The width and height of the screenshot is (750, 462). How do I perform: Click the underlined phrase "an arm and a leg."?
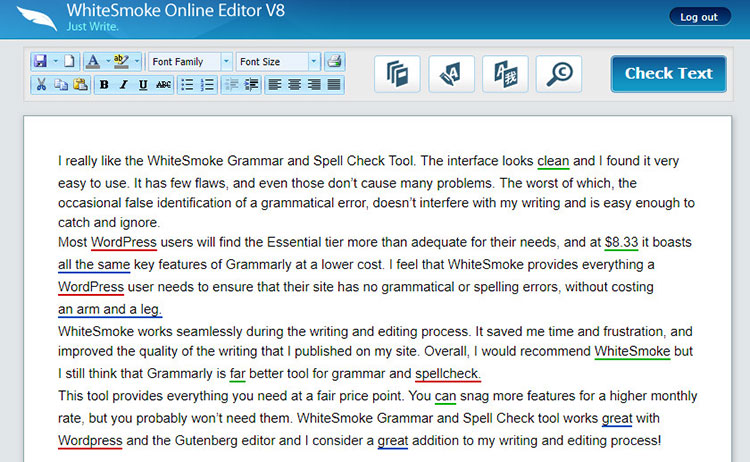click(x=110, y=309)
